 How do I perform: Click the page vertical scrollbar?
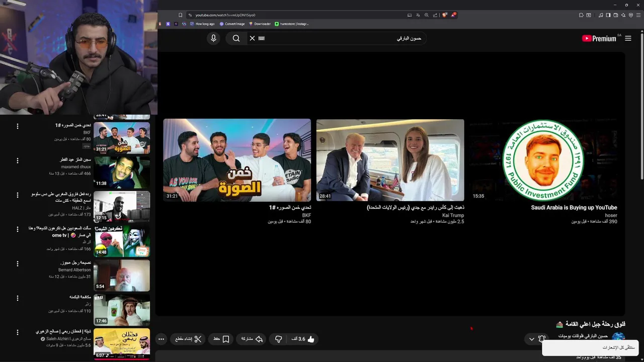click(641, 195)
